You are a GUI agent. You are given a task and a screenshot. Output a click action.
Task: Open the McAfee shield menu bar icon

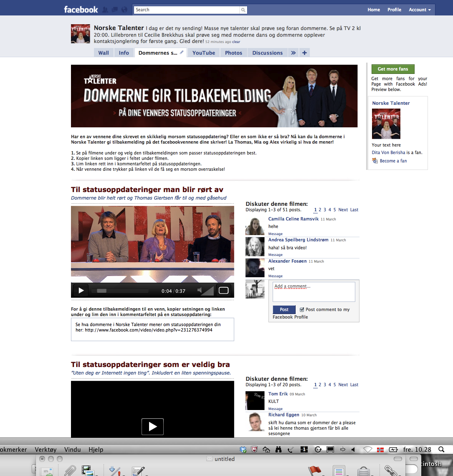coord(254,450)
